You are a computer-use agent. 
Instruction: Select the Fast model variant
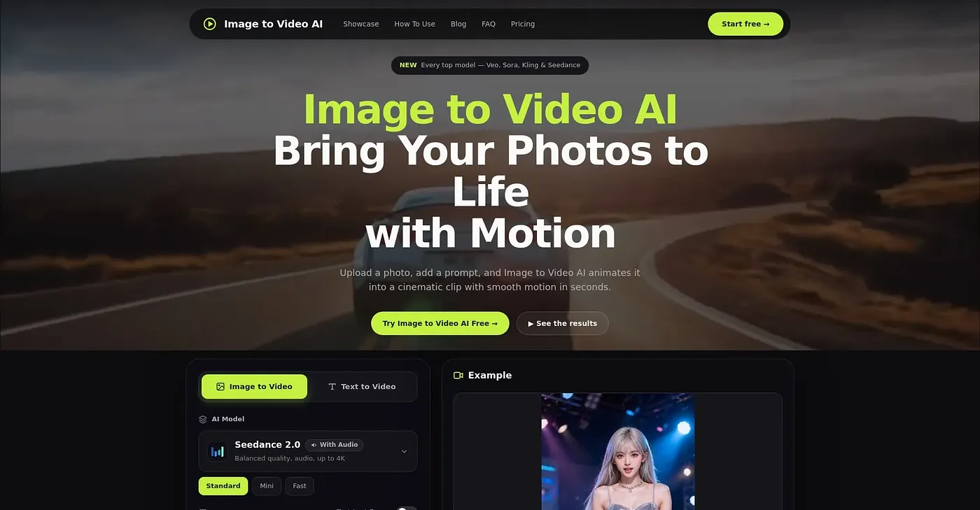[300, 486]
